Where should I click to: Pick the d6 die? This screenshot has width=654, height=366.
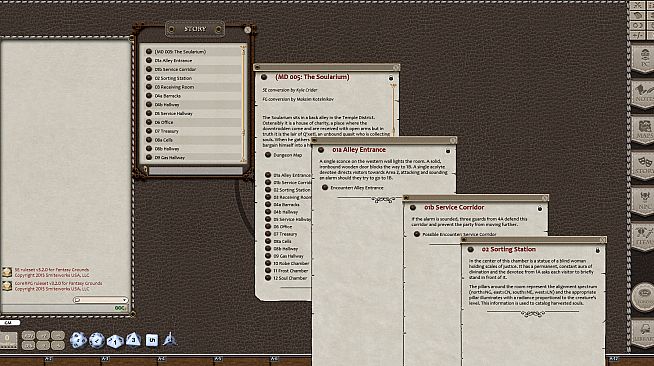tap(152, 340)
